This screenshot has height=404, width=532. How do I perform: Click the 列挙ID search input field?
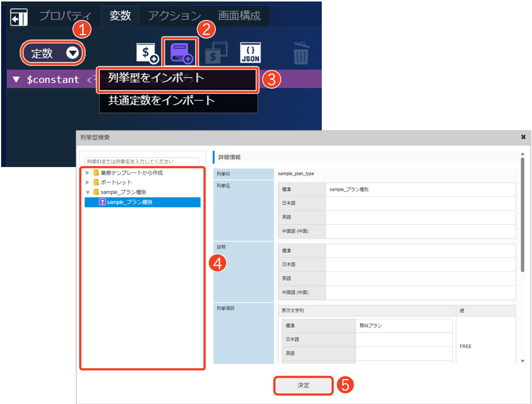coord(142,161)
